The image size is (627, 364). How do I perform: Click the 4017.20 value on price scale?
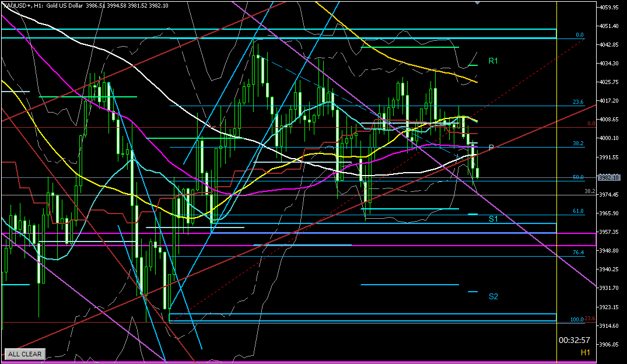pyautogui.click(x=610, y=101)
